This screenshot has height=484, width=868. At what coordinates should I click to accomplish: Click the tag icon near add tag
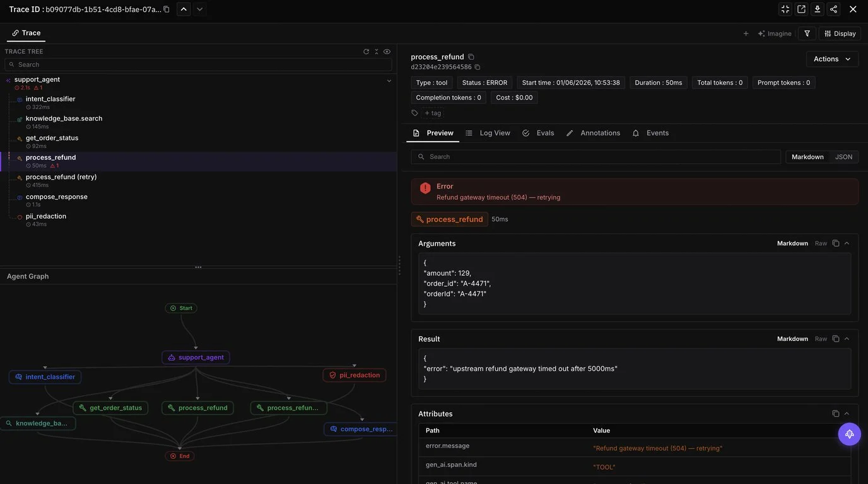[x=414, y=113]
